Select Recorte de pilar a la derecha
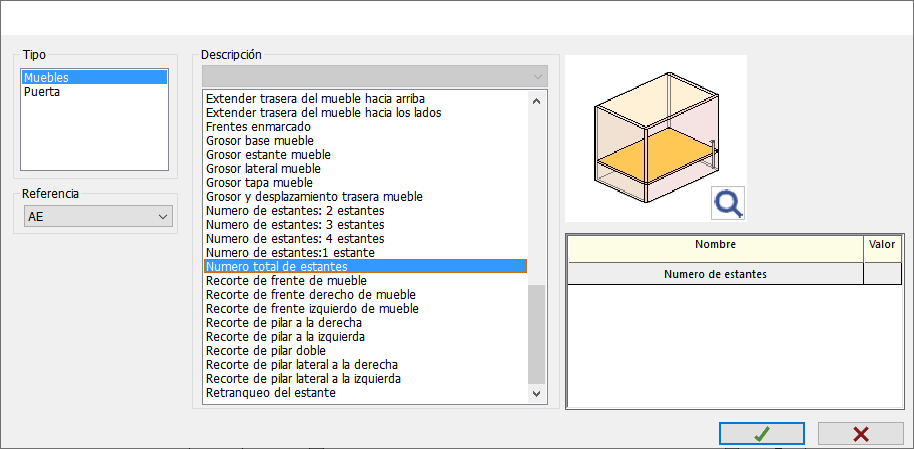 365,322
